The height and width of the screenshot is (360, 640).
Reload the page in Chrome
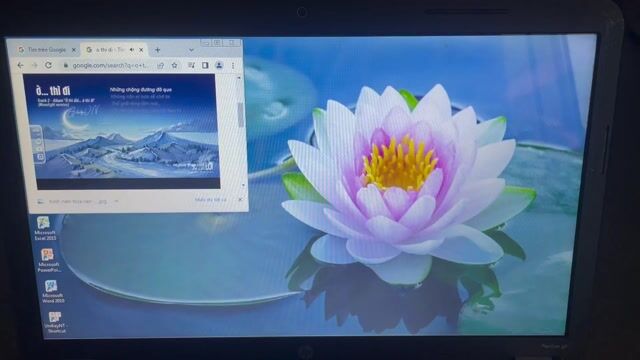[48, 65]
